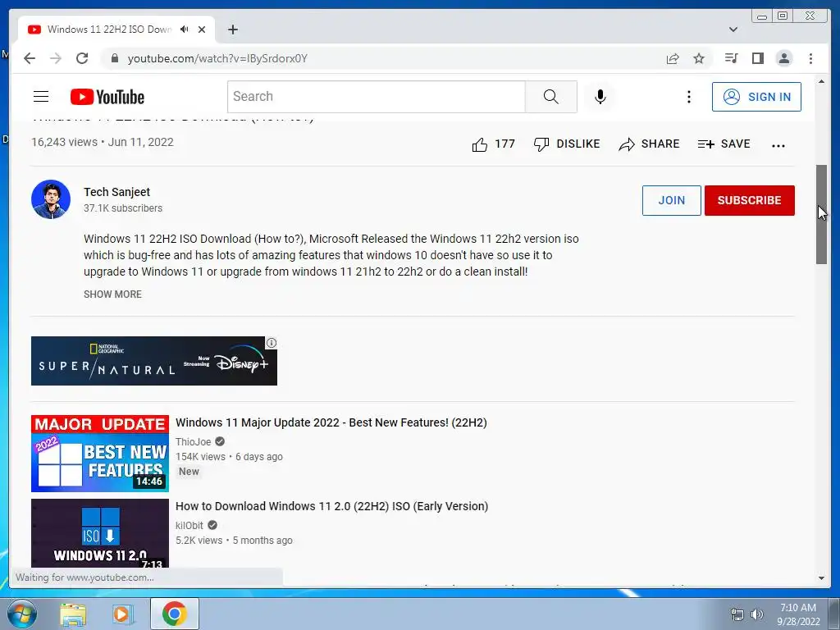Open Chrome profile avatar
This screenshot has width=840, height=630.
tap(783, 58)
